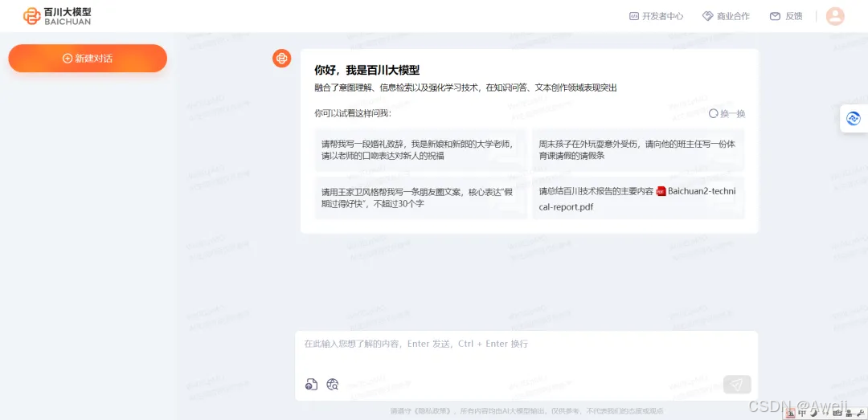The height and width of the screenshot is (420, 868).
Task: Click the PDF icon beside Baichuan2-technical-report.pdf
Action: pyautogui.click(x=661, y=191)
